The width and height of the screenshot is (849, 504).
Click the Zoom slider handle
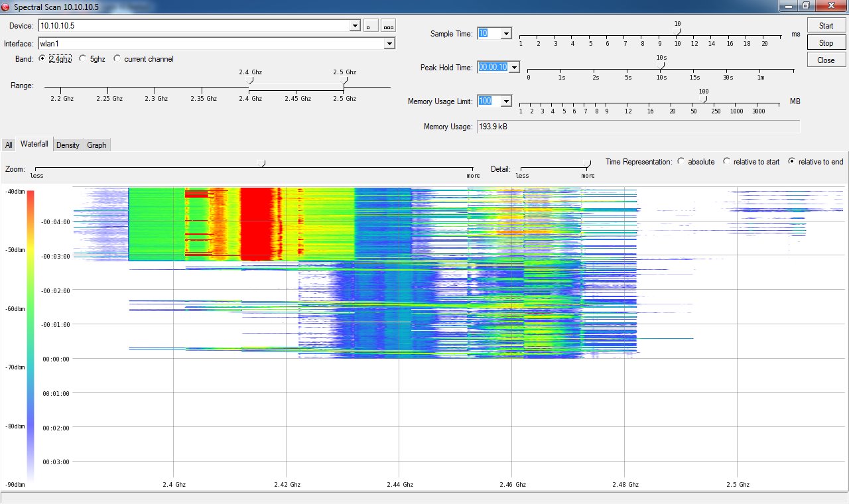(261, 163)
